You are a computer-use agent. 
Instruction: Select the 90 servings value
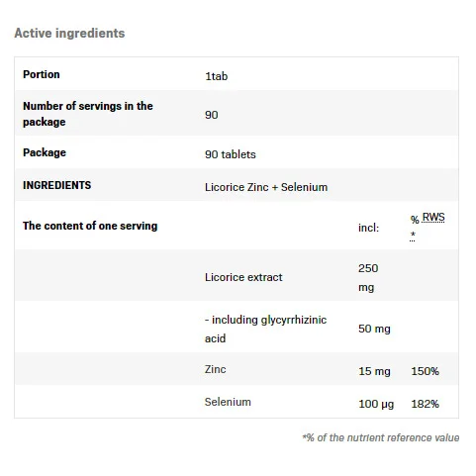pyautogui.click(x=212, y=115)
